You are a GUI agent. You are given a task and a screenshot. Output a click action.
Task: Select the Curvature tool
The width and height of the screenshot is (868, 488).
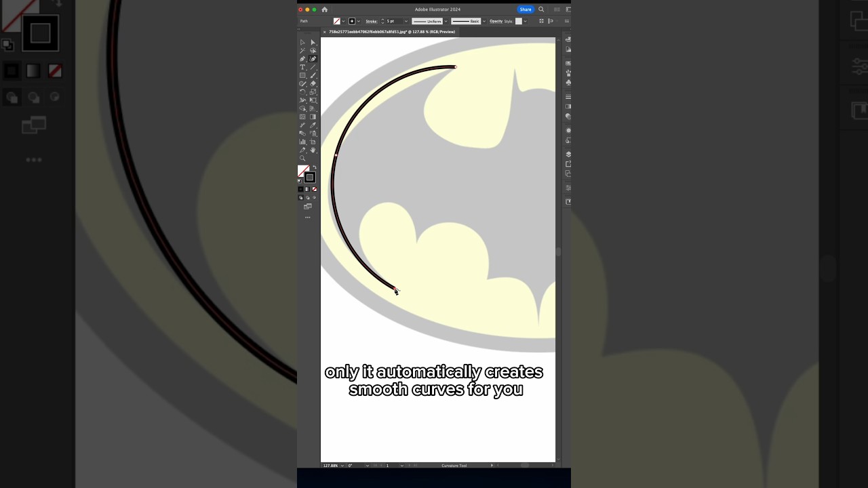pyautogui.click(x=313, y=58)
